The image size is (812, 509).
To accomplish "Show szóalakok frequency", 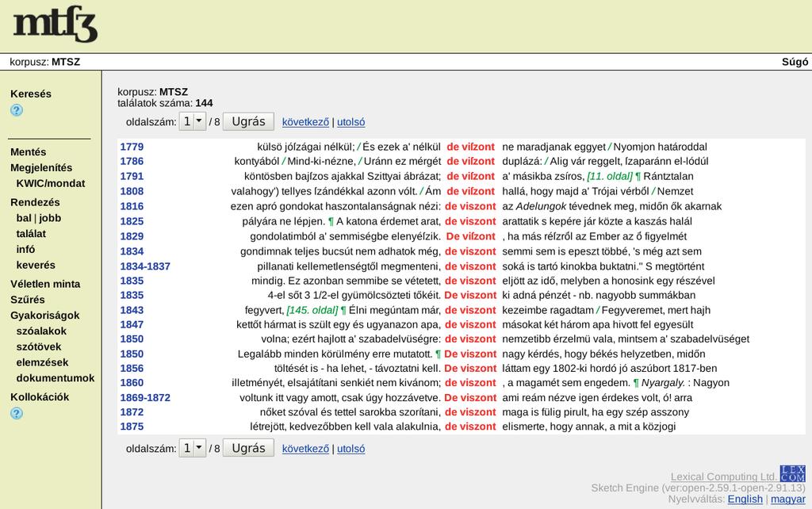I will [41, 331].
